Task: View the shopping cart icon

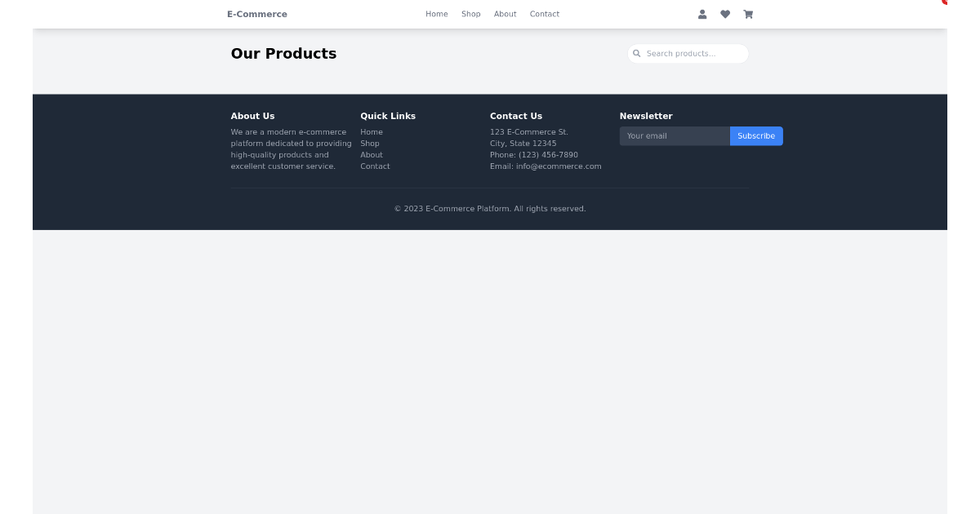Action: 748,14
